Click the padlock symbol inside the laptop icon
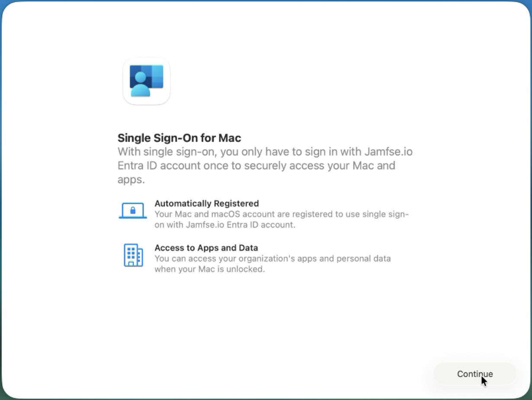This screenshot has width=532, height=400. [133, 210]
